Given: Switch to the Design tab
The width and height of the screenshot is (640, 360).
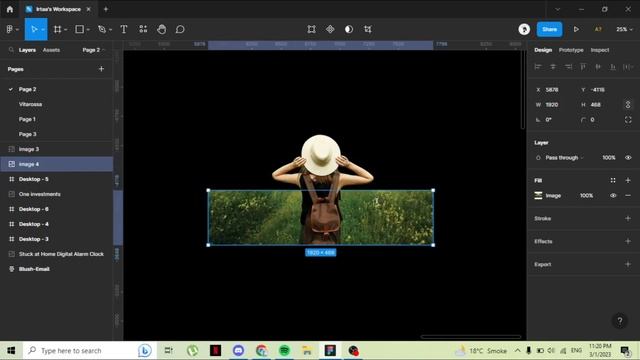Looking at the screenshot, I should click(x=543, y=50).
